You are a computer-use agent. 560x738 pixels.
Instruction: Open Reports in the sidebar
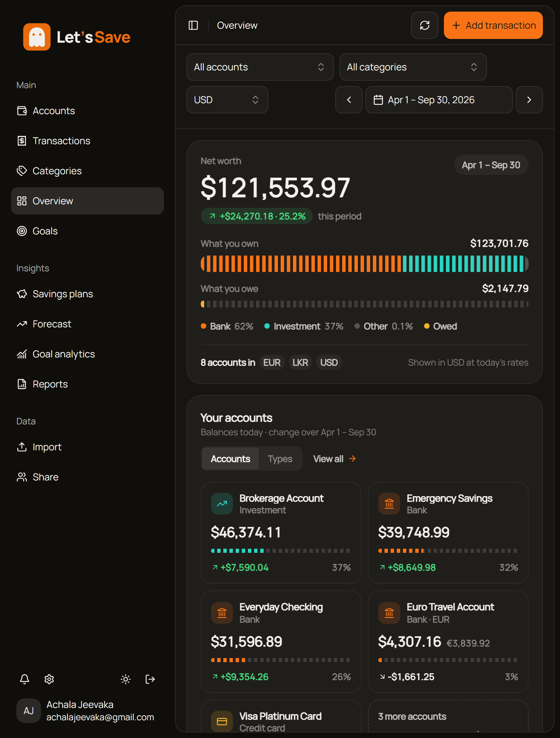87,384
